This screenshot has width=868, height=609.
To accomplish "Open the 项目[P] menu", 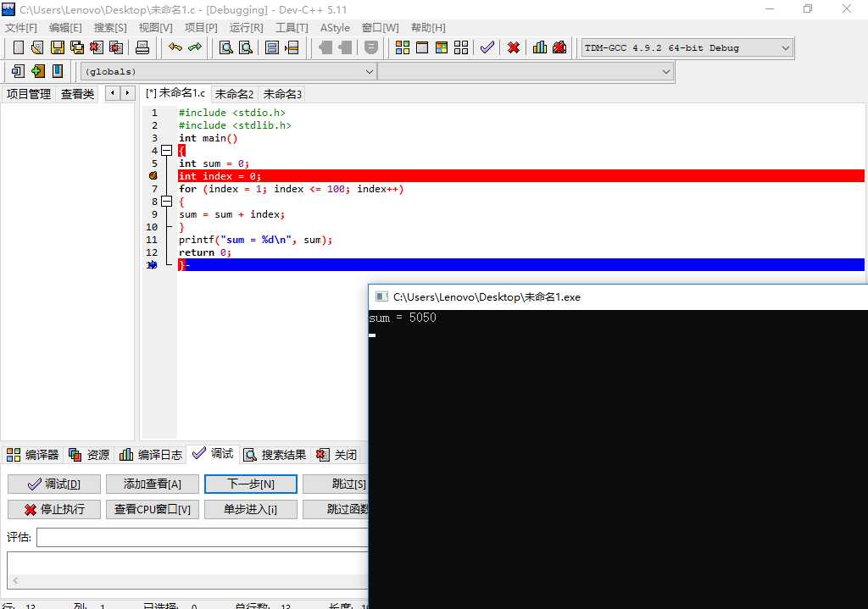I will click(201, 28).
